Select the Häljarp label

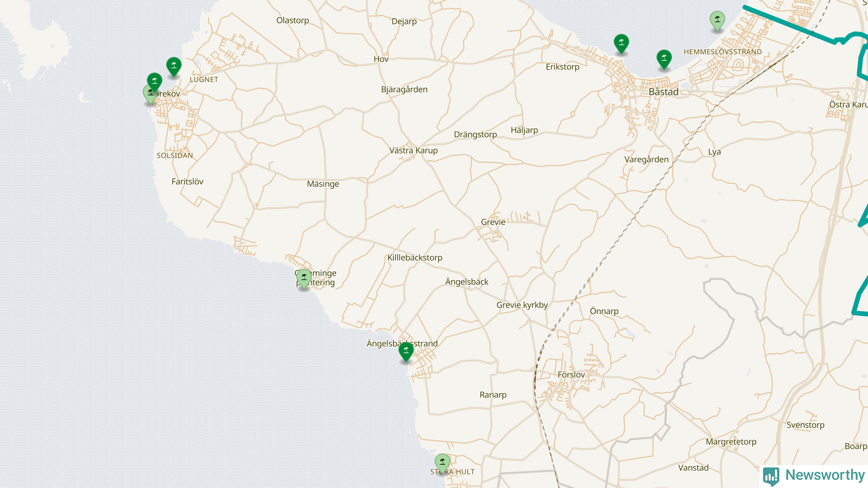tap(524, 130)
